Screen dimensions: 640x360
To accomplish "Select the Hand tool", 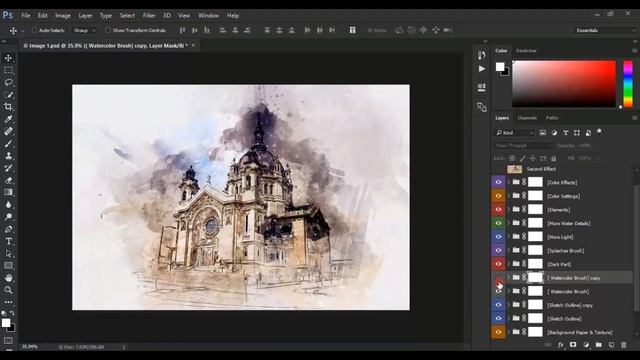I will (8, 278).
